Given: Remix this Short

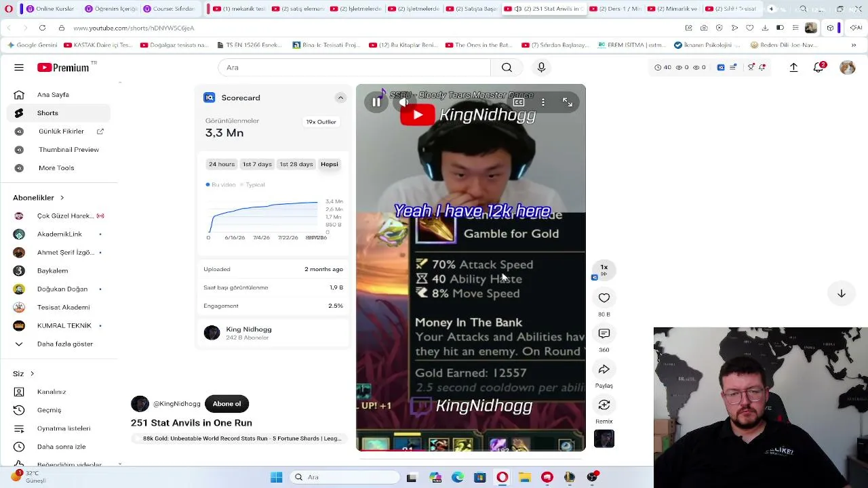Looking at the screenshot, I should [x=604, y=405].
